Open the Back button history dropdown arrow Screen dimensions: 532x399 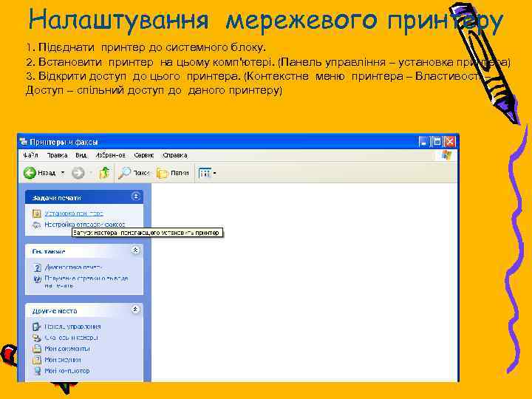[x=63, y=173]
